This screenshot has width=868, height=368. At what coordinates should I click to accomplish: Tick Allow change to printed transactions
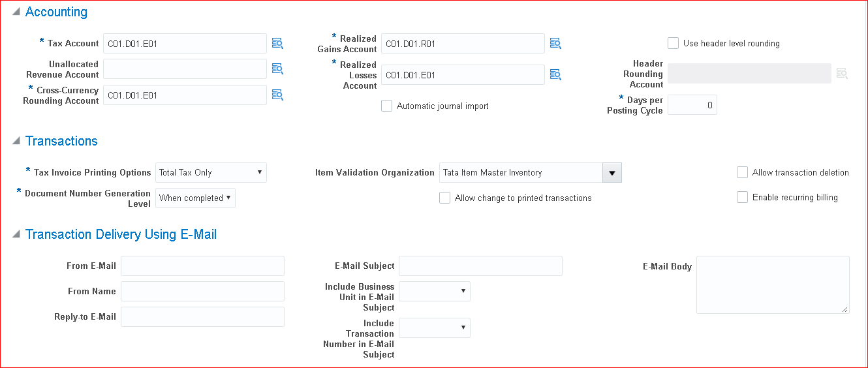click(x=445, y=198)
